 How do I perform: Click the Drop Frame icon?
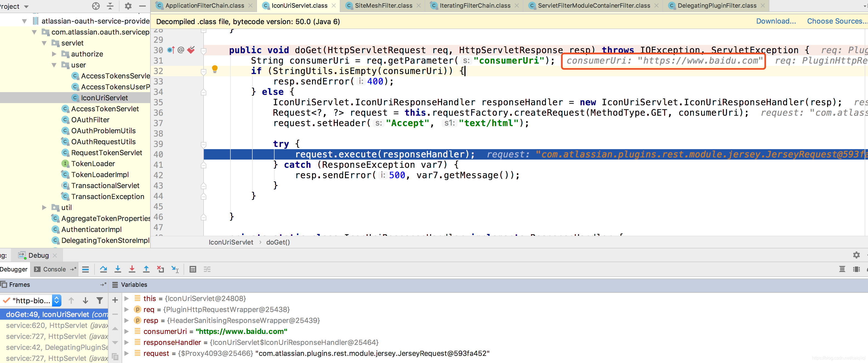point(160,269)
